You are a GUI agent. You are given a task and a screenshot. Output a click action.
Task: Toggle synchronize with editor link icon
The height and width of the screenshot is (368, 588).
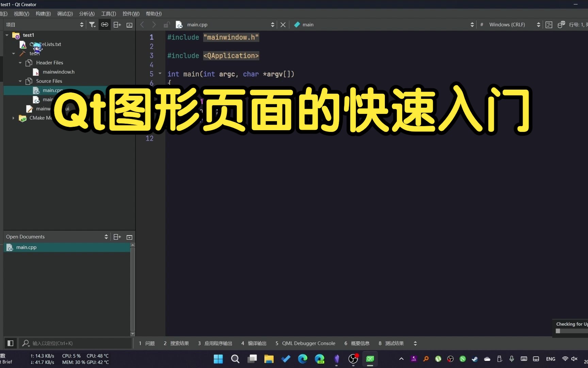(x=104, y=25)
